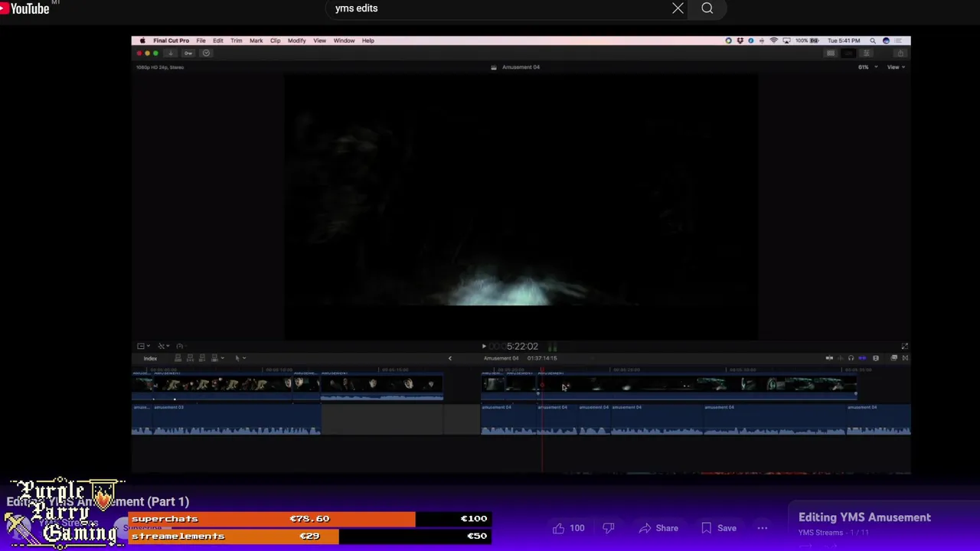
Task: Click the Wi-Fi status icon
Action: [x=774, y=41]
